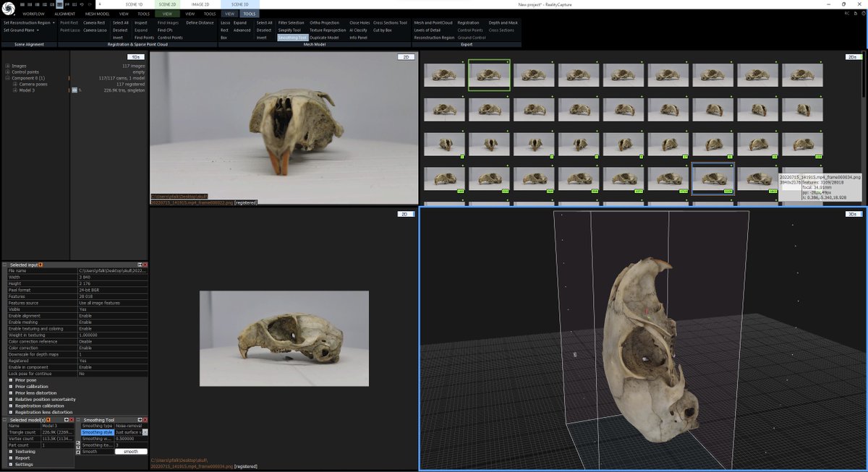Open the 1Ds view selector label
This screenshot has width=868, height=472.
point(135,56)
